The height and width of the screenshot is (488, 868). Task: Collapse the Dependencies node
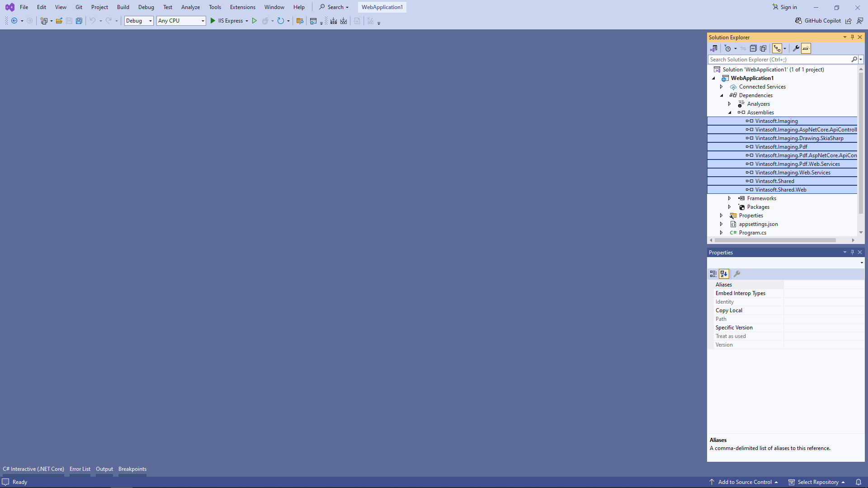tap(722, 95)
